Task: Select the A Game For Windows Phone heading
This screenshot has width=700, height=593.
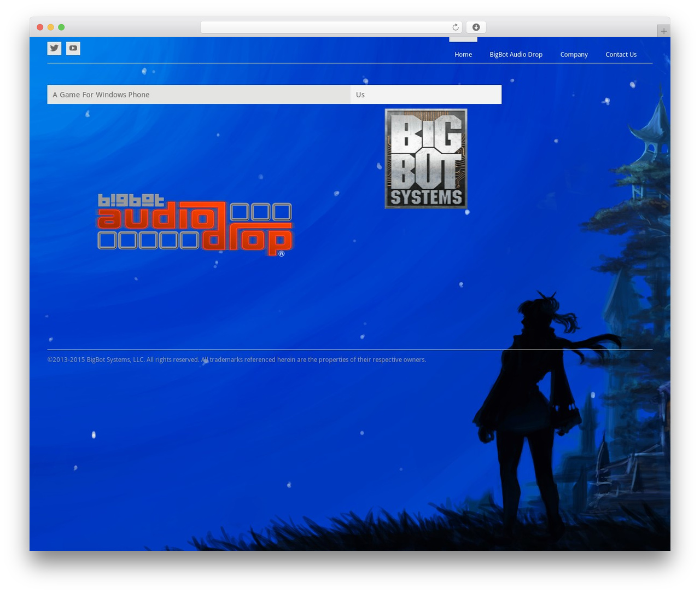Action: point(199,95)
